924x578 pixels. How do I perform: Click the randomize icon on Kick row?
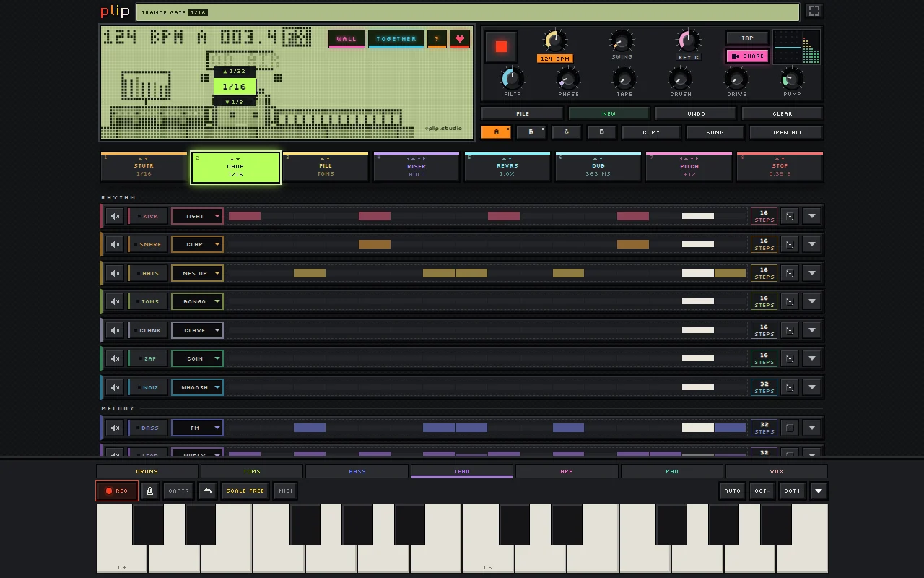pos(790,216)
